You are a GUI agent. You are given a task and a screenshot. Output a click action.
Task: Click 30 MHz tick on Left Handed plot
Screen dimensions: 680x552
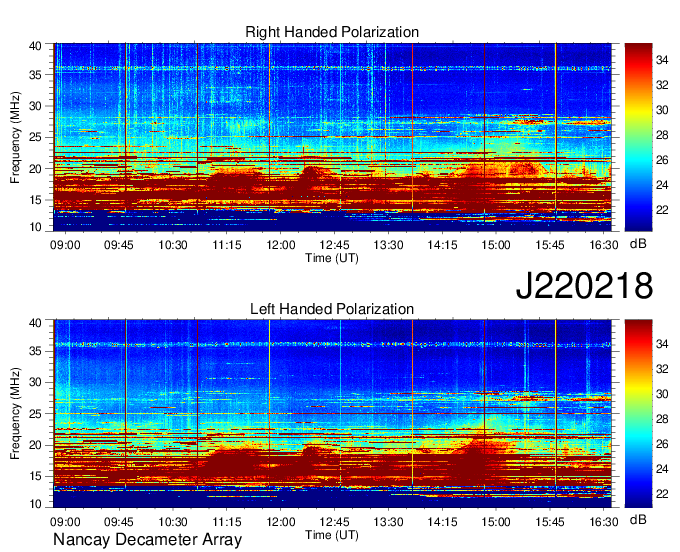36,382
